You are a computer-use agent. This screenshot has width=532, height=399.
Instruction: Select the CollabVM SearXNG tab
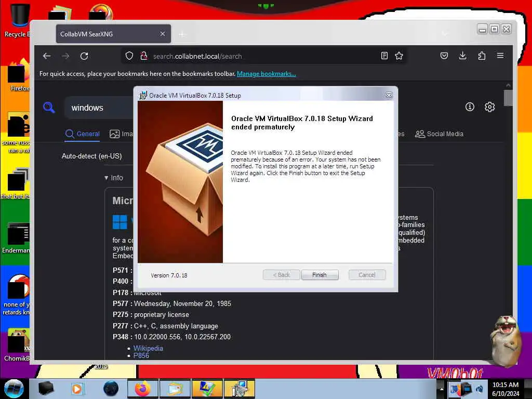[113, 34]
